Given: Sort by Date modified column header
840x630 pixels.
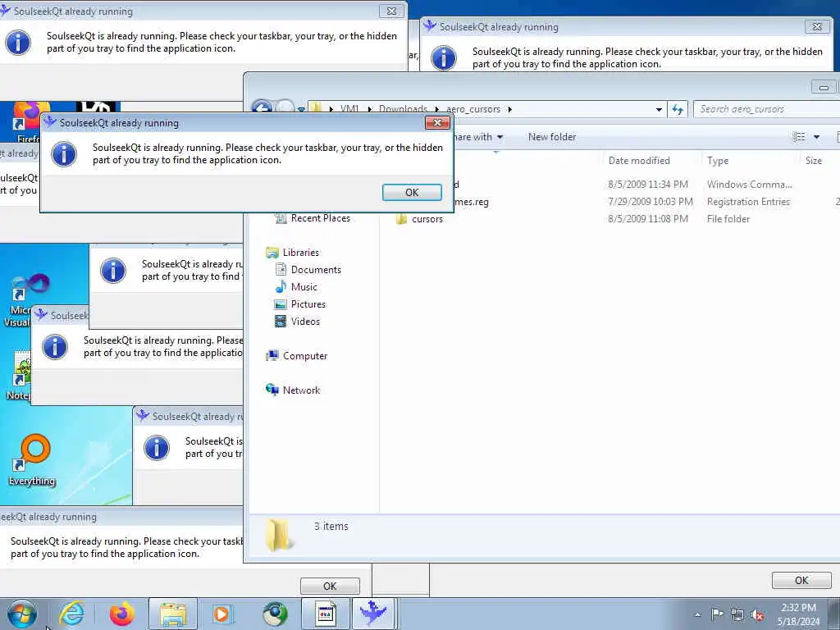Looking at the screenshot, I should coord(639,161).
